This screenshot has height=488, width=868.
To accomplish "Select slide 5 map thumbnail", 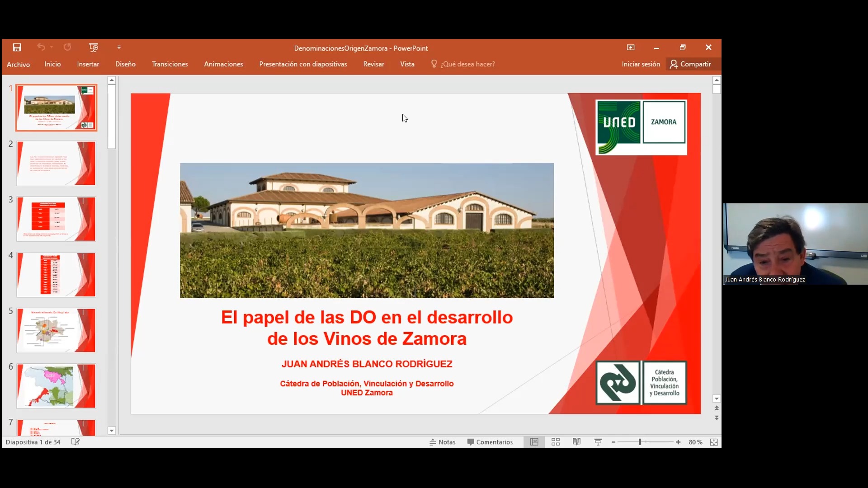I will tap(56, 330).
